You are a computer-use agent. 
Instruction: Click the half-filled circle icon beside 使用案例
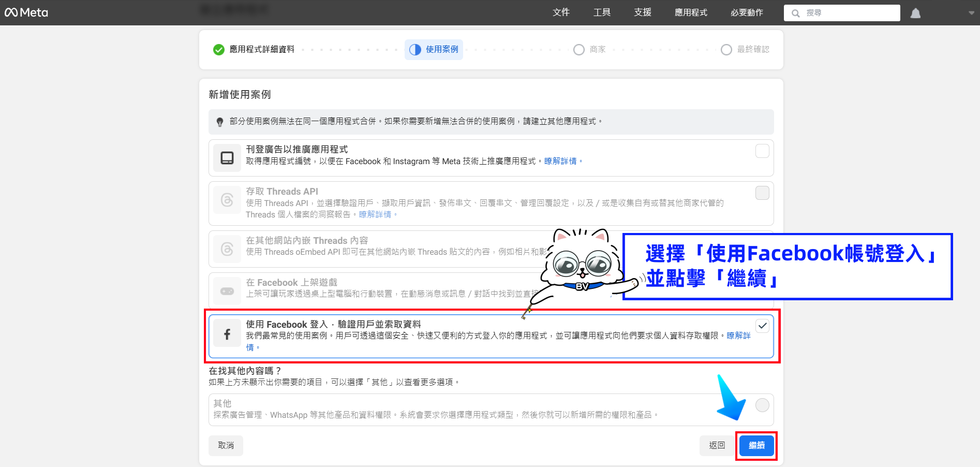pyautogui.click(x=415, y=49)
